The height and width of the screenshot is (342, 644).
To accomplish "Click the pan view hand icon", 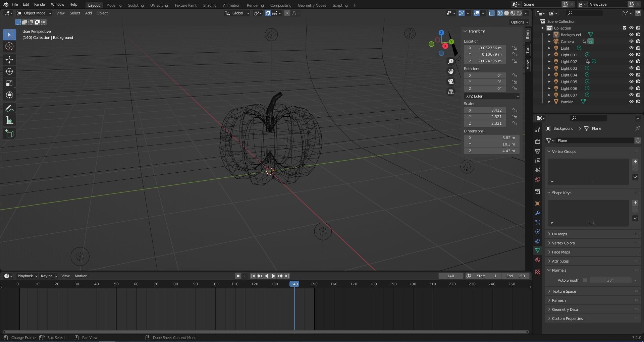I will (x=451, y=71).
